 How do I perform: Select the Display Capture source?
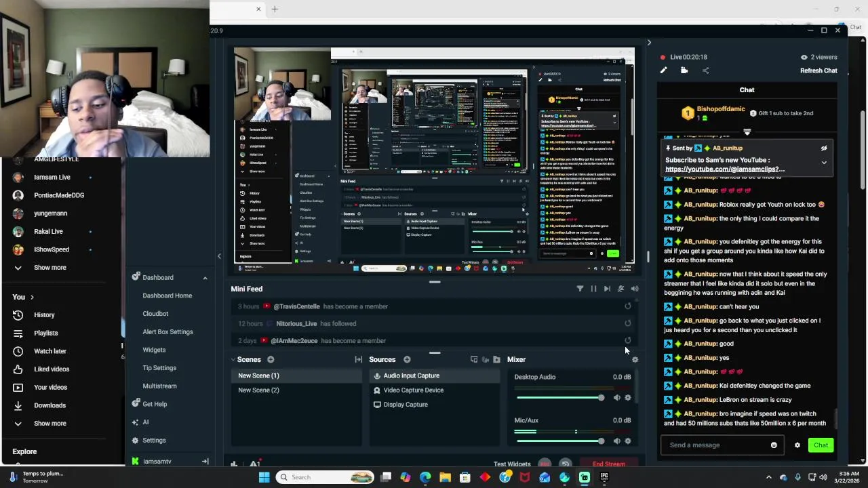(435, 405)
